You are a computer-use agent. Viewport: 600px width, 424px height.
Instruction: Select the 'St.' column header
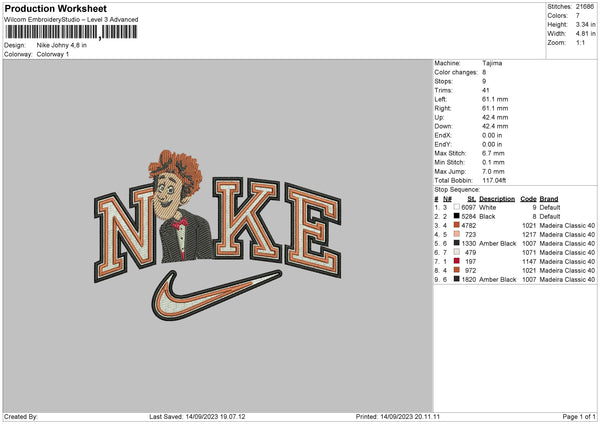471,199
